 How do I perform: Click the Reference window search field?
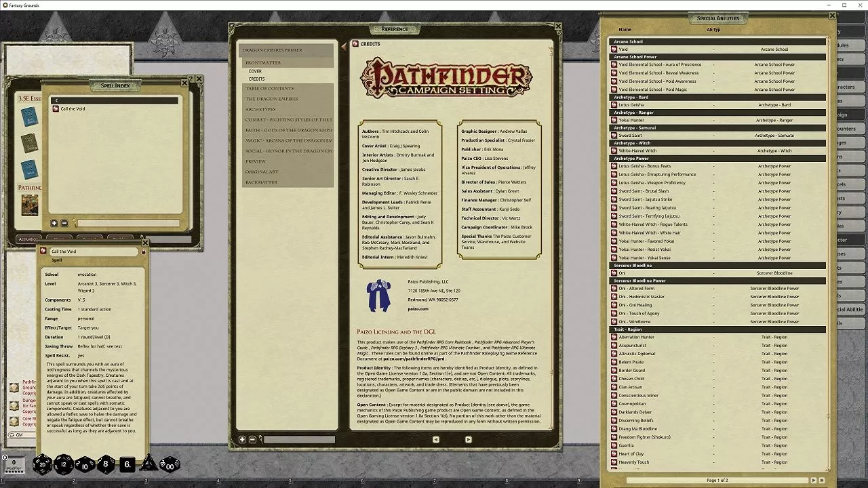tap(299, 439)
